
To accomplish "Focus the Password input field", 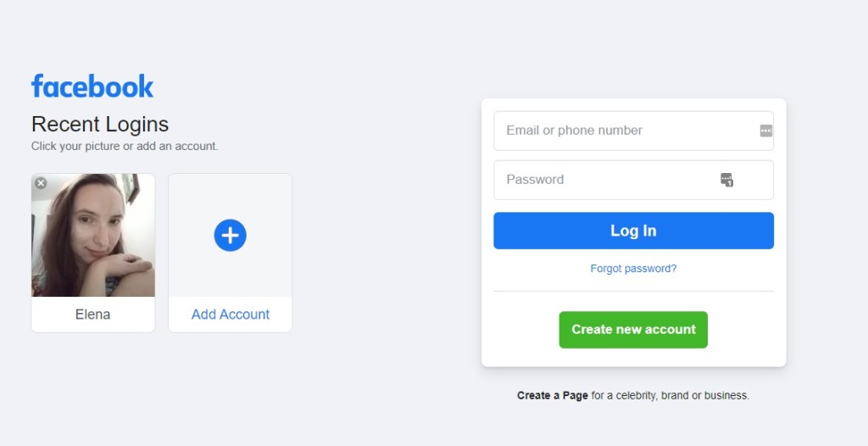I will pos(606,180).
